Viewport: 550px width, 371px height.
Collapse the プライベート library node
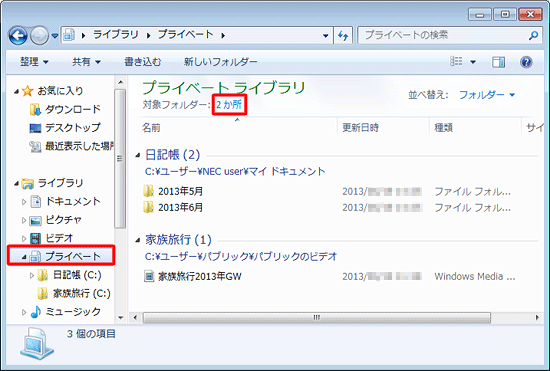(x=24, y=257)
